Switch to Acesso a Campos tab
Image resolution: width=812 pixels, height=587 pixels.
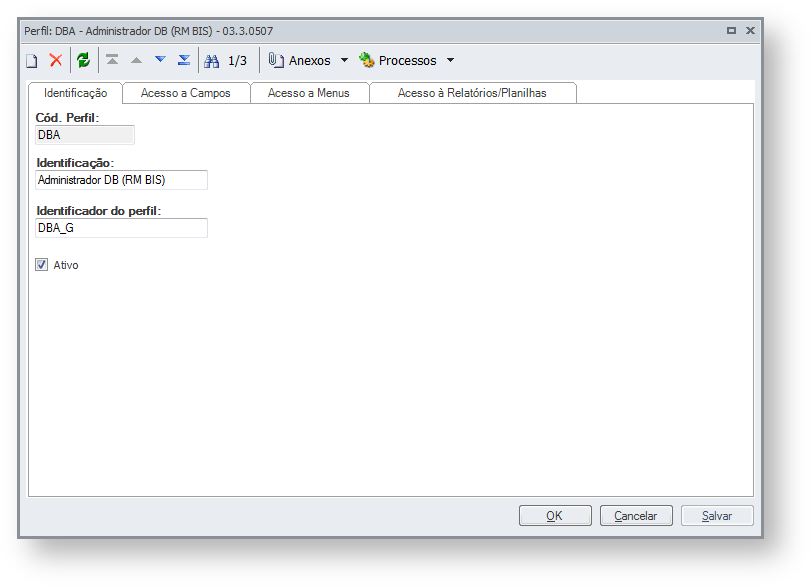click(186, 93)
